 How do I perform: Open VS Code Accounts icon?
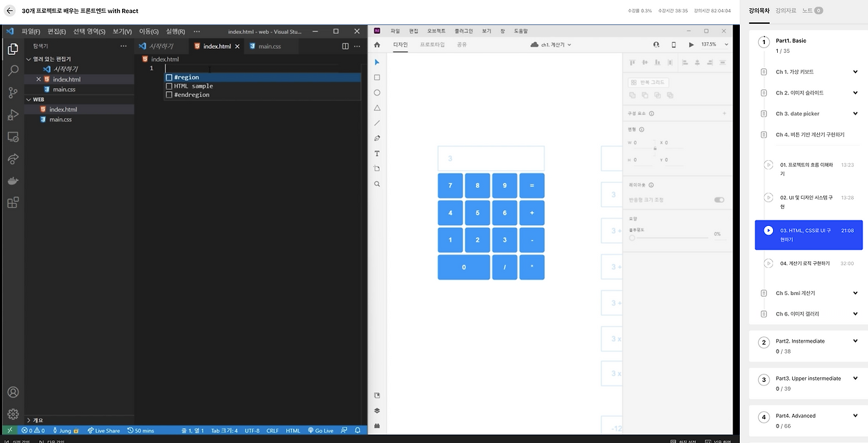13,392
